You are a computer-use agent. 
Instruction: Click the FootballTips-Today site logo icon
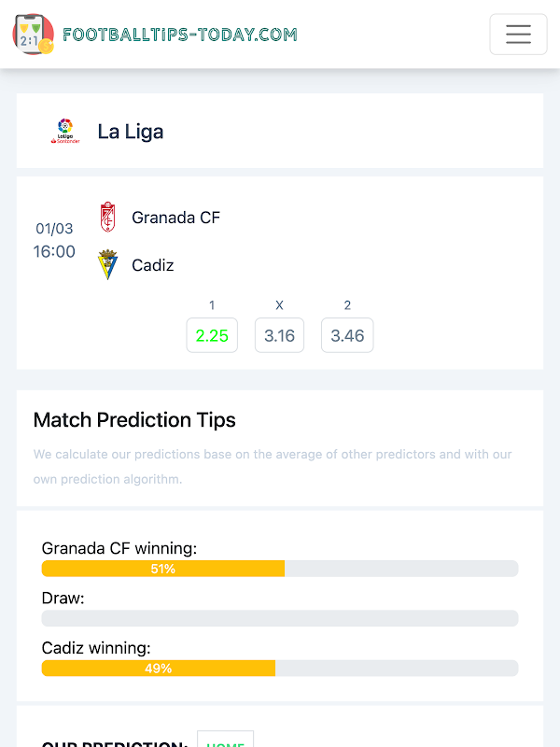[x=33, y=35]
